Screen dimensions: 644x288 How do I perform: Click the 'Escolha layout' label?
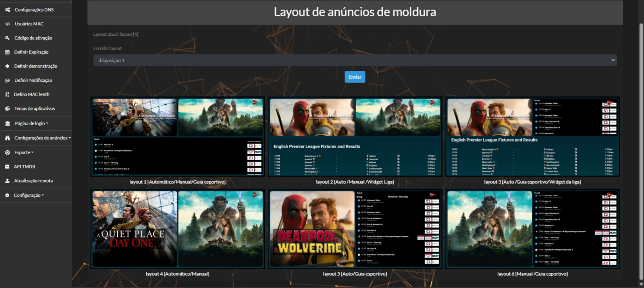click(108, 48)
